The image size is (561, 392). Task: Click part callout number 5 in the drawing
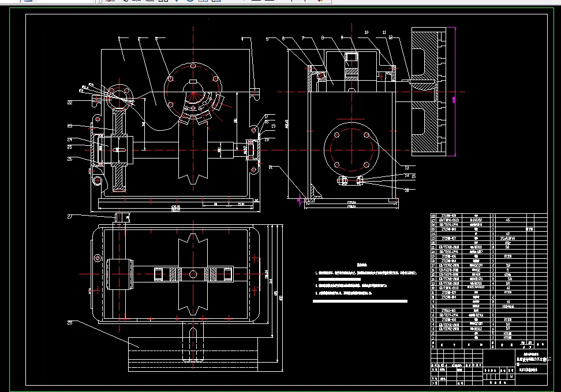267,39
